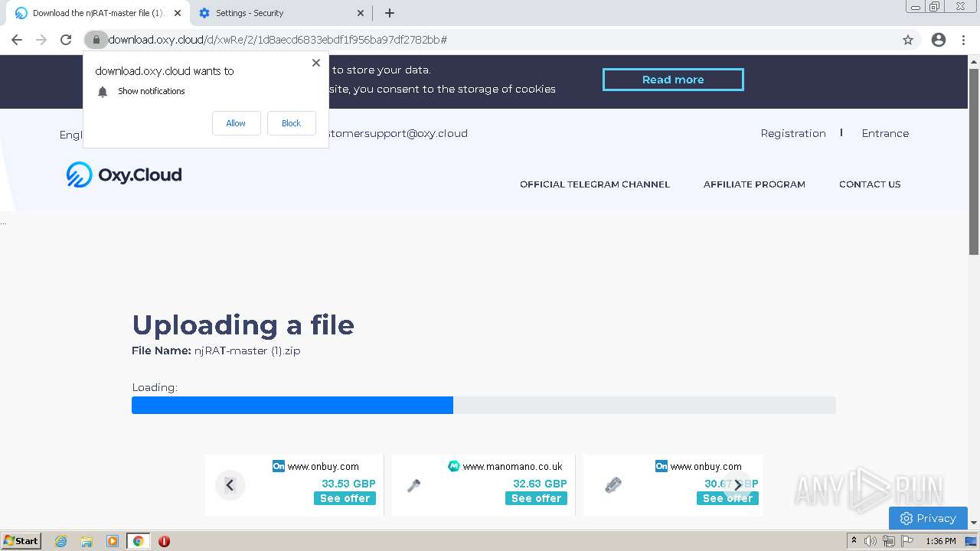Switch to Settings - Security tab
Screen dimensions: 980x551
tap(280, 13)
